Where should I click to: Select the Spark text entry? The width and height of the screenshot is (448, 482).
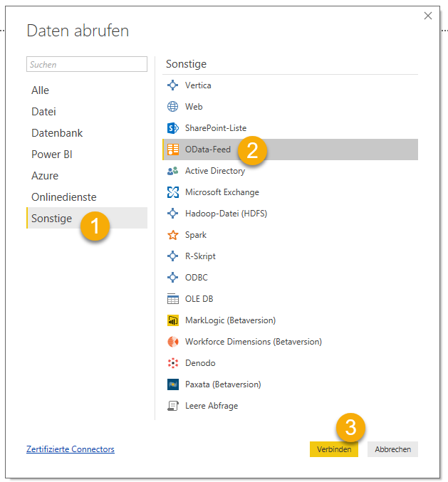196,235
